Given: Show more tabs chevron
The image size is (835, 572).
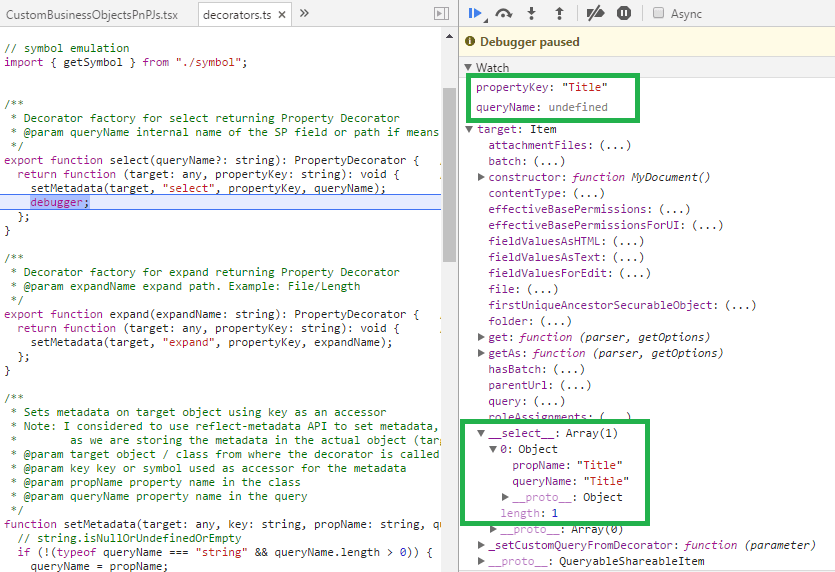Looking at the screenshot, I should coord(304,13).
